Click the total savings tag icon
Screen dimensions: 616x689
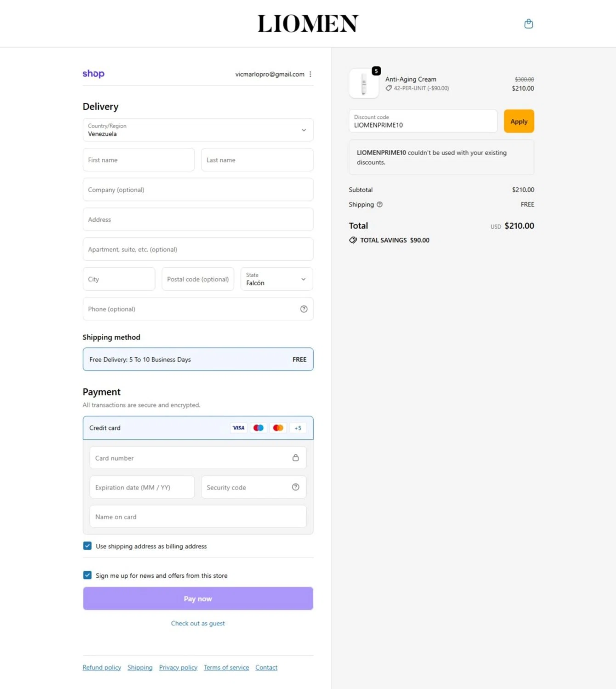tap(353, 240)
